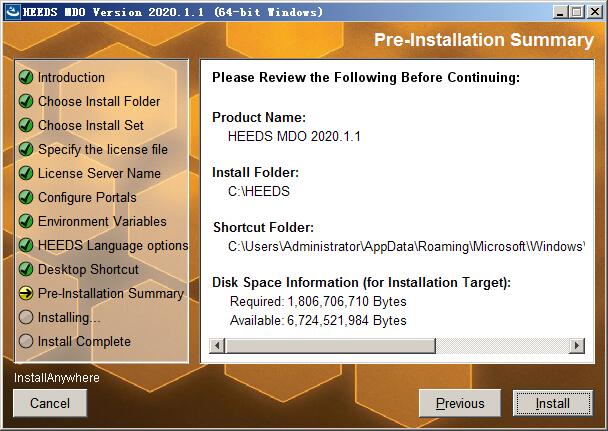Viewport: 608px width, 431px height.
Task: Click the Install button
Action: pyautogui.click(x=553, y=403)
